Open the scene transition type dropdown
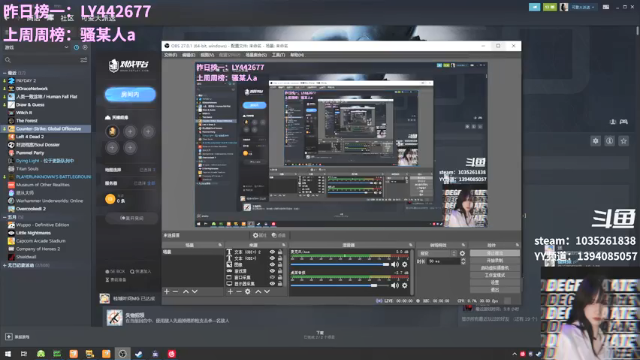This screenshot has width=640, height=360. (x=437, y=253)
